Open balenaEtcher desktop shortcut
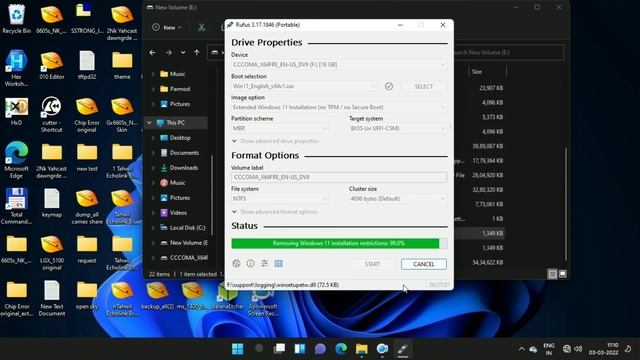The width and height of the screenshot is (640, 360). (227, 297)
